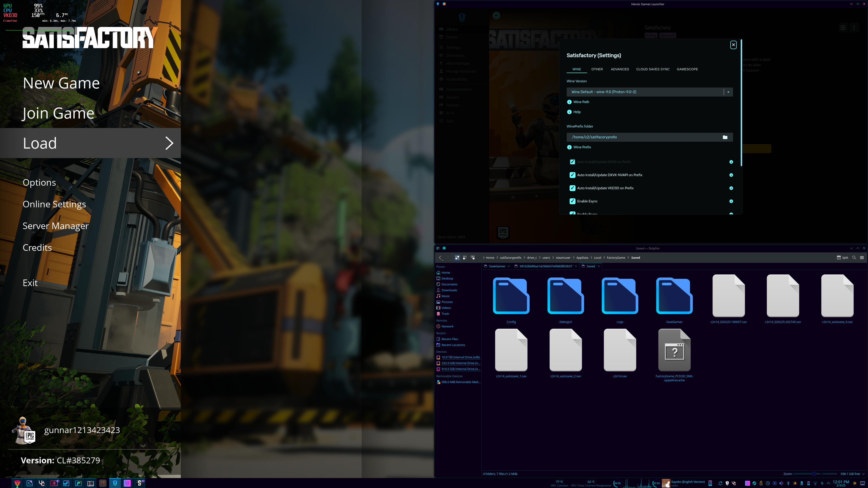Screen dimensions: 868x488
Task: Disable the Enable Esync checkbox
Action: (572, 201)
